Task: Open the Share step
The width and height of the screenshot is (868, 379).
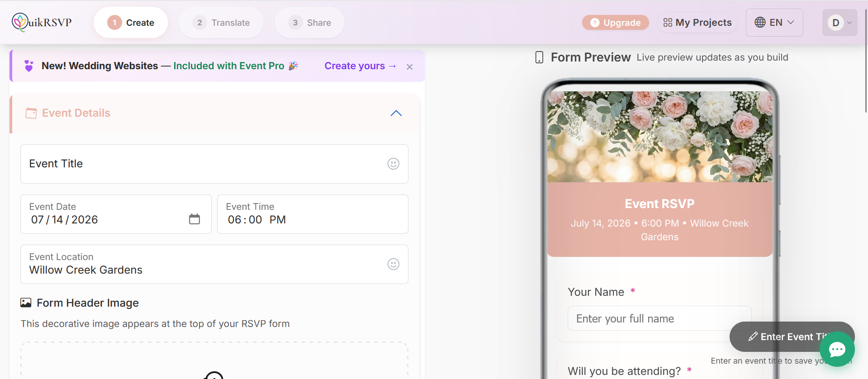Action: click(309, 23)
